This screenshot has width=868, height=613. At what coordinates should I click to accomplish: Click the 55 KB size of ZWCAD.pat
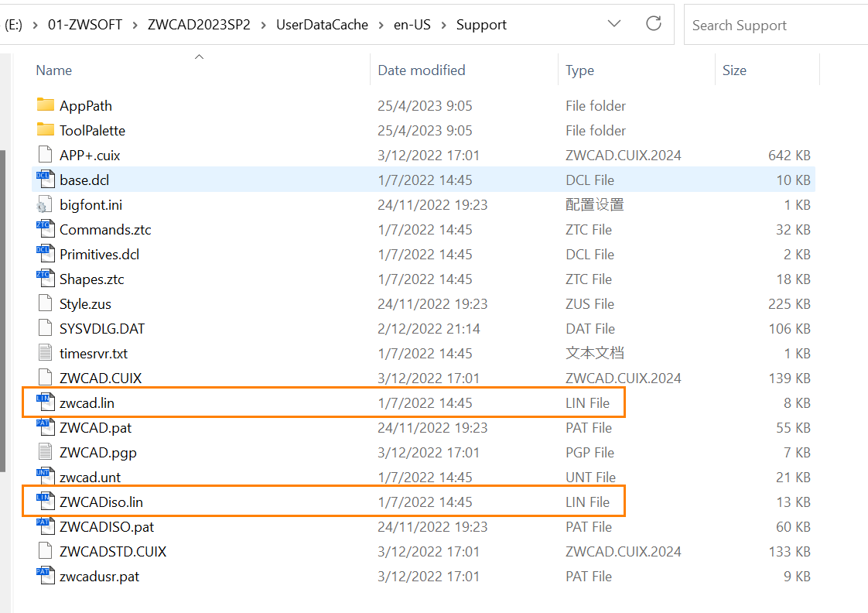pyautogui.click(x=793, y=428)
